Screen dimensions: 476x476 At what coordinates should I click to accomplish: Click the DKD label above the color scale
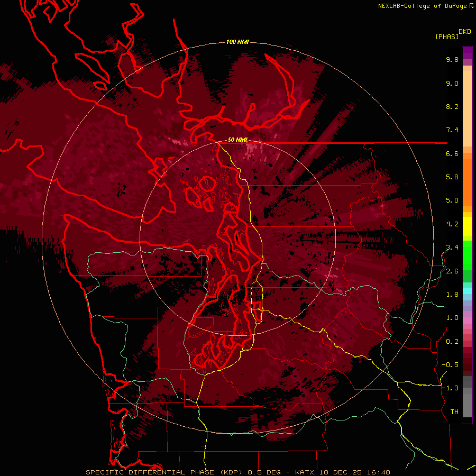tap(465, 32)
